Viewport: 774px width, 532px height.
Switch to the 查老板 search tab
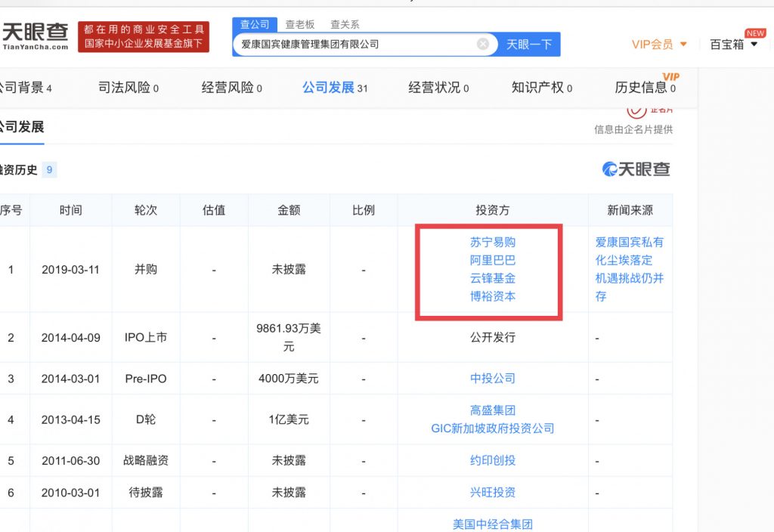pyautogui.click(x=300, y=24)
